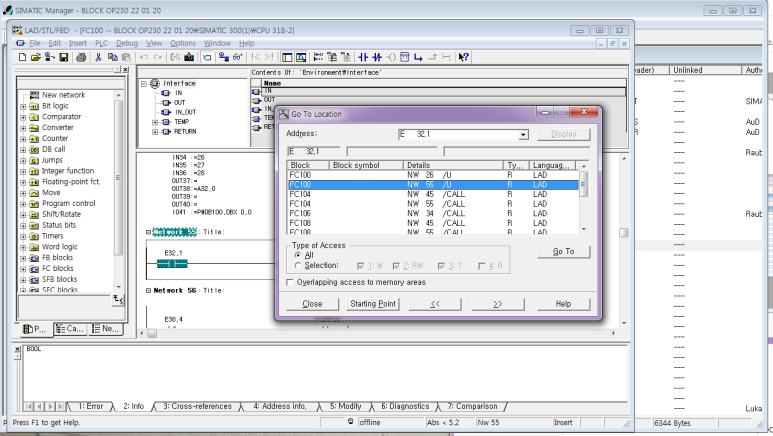
Task: Select the OUT node in Interface tree
Action: point(179,103)
